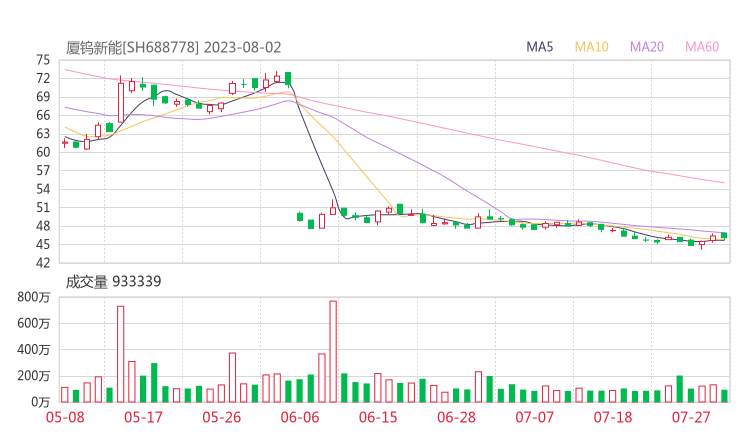Click the 72 price axis label

tap(43, 78)
